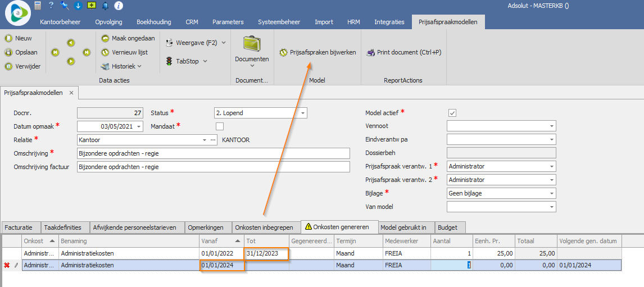The width and height of the screenshot is (644, 287).
Task: Toggle the Model actief checkbox
Action: coord(452,113)
